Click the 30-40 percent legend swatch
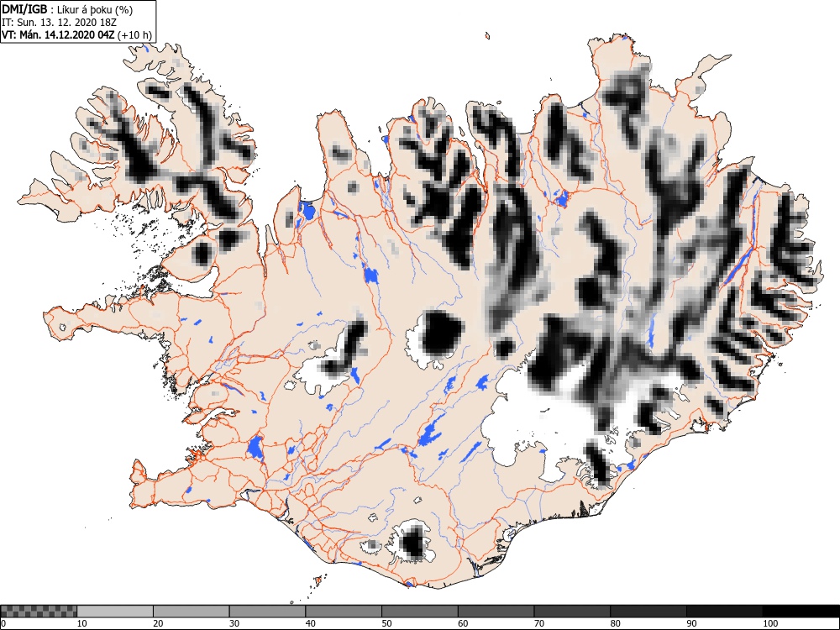Viewport: 840px width, 630px height. coord(267,612)
